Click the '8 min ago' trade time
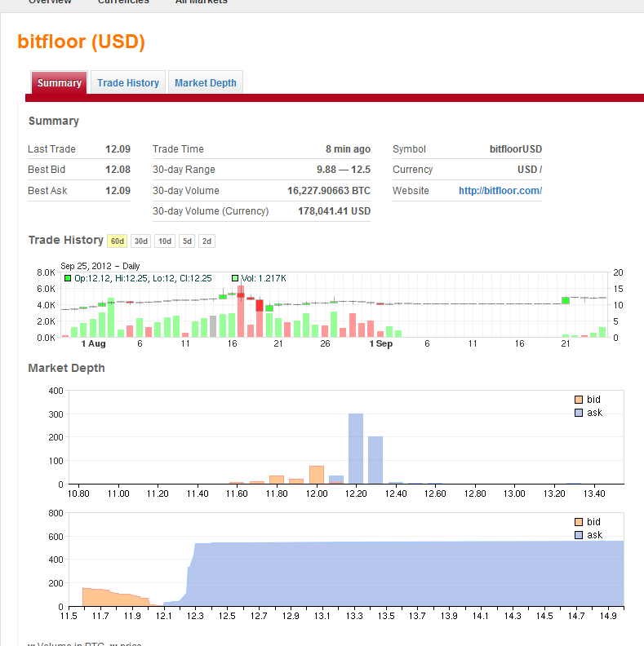This screenshot has width=644, height=646. (x=348, y=149)
